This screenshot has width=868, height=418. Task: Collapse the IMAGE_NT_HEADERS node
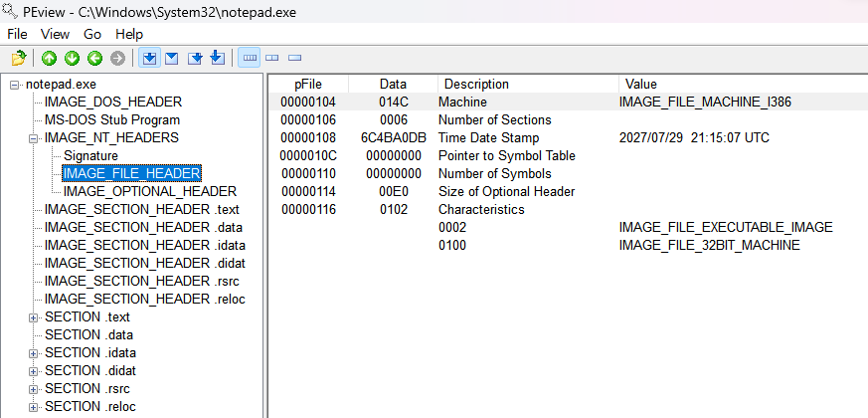[33, 138]
